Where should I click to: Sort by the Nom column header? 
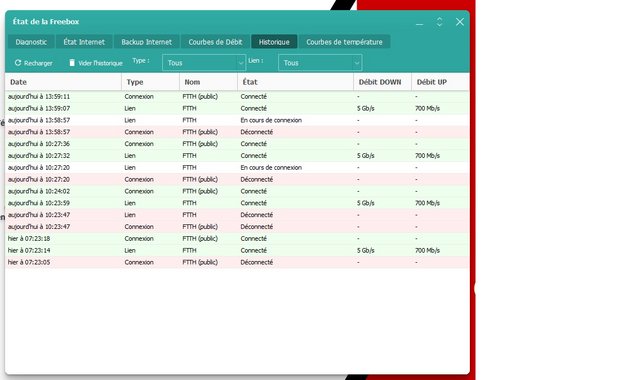208,82
